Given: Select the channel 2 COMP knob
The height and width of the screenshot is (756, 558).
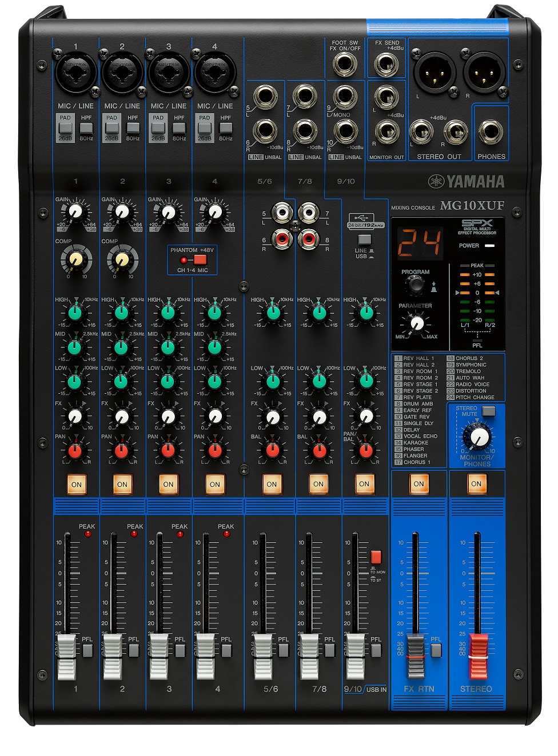Looking at the screenshot, I should (122, 260).
